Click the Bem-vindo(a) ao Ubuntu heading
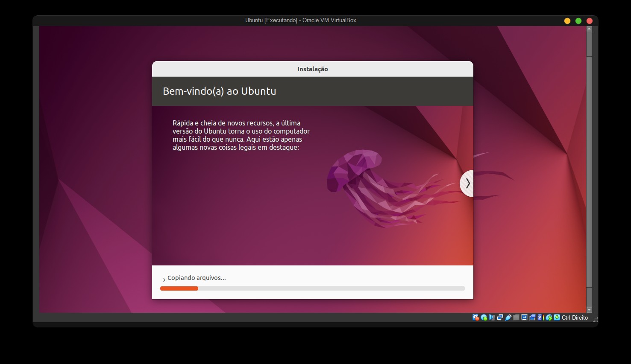631x364 pixels. point(219,91)
